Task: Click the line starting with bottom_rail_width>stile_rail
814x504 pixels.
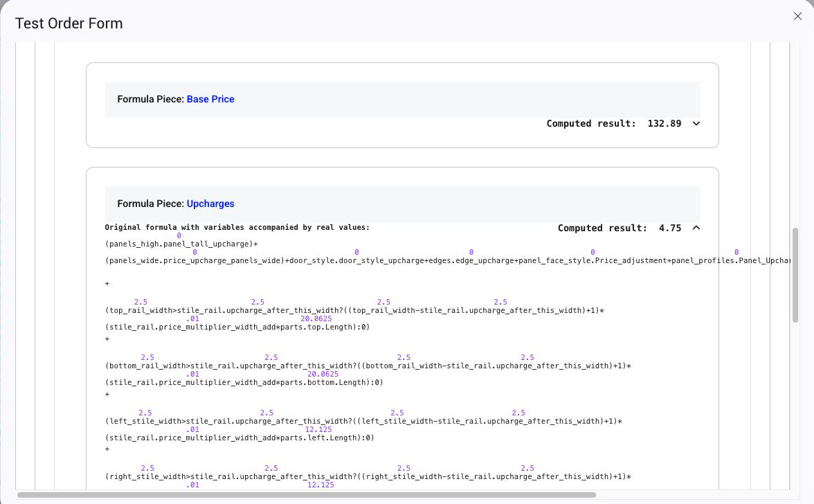Action: coord(368,366)
